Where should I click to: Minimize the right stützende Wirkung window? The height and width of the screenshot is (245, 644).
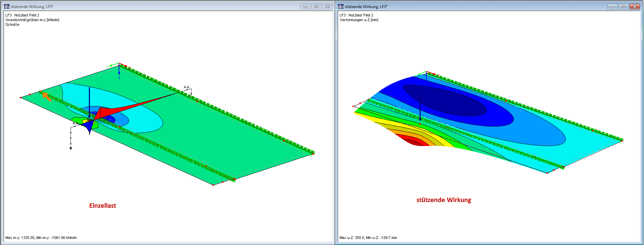coord(612,6)
